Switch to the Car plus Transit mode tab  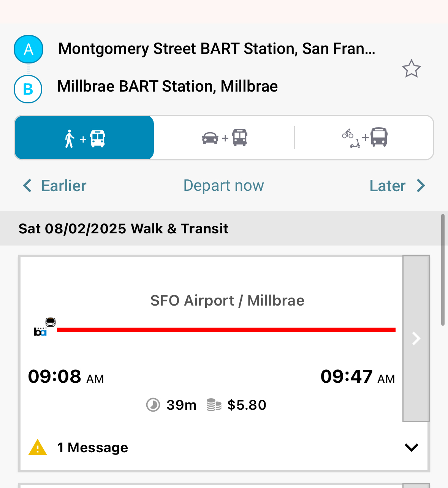pos(224,138)
